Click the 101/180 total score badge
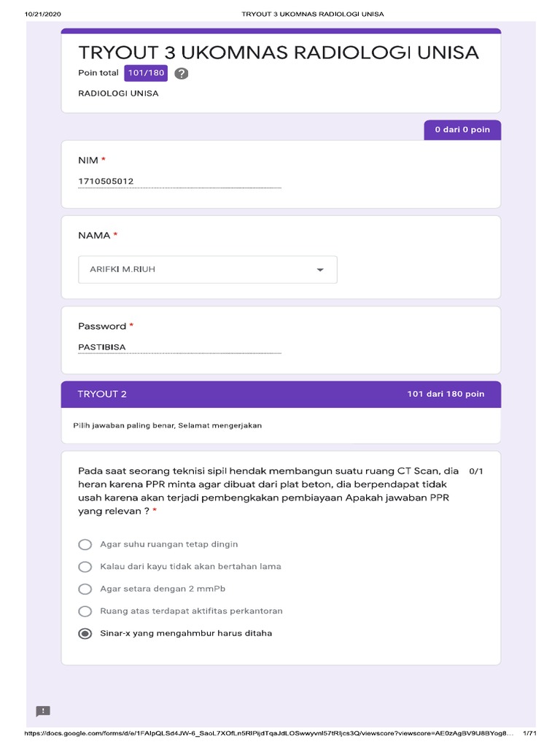This screenshot has height=747, width=560. pyautogui.click(x=146, y=73)
